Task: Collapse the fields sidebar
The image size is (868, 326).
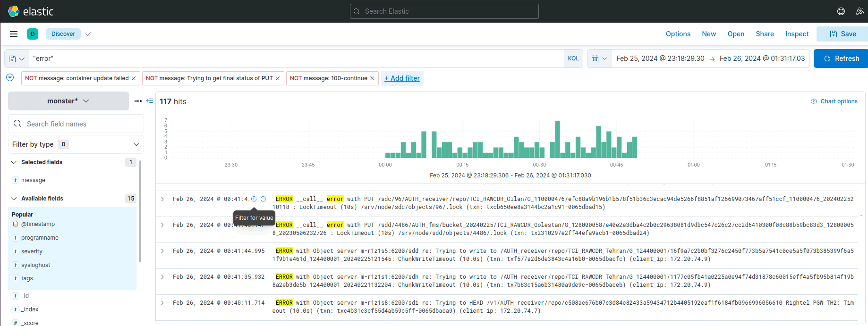Action: coord(150,101)
